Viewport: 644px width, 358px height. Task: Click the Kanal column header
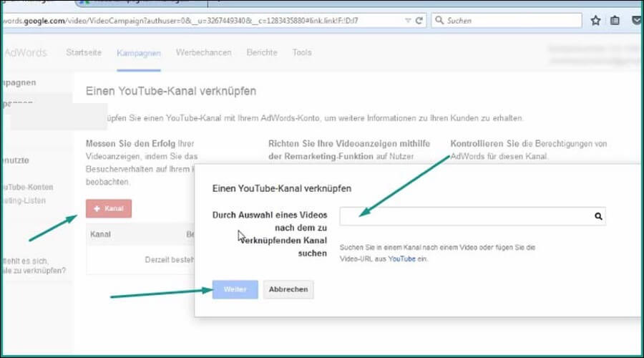pyautogui.click(x=100, y=234)
